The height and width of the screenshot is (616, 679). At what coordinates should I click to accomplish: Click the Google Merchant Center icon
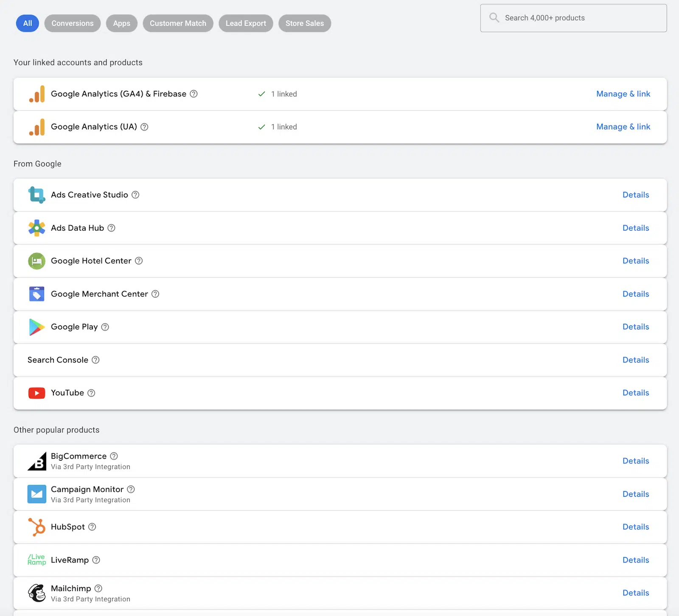coord(37,294)
